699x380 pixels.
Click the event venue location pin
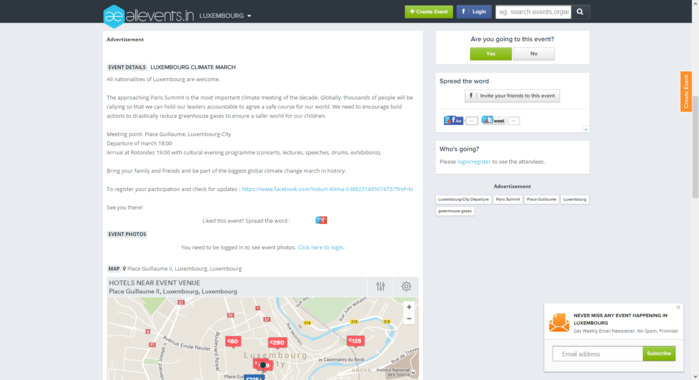click(263, 365)
